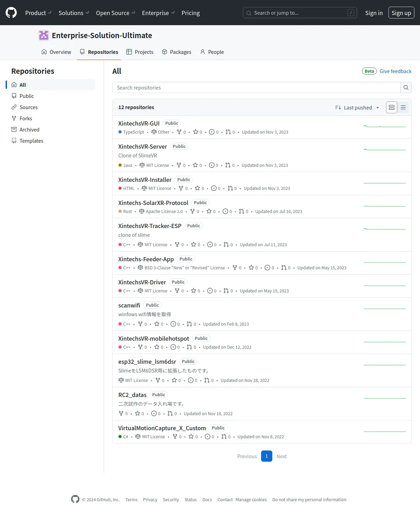Click the star icon for VirtualMotionCapture_X_Custom
The width and height of the screenshot is (420, 518).
tap(191, 437)
